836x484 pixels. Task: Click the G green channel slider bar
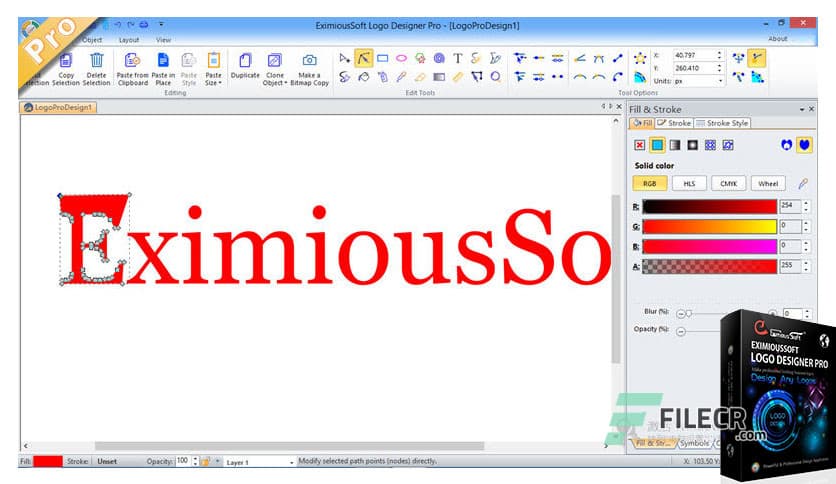coord(710,227)
